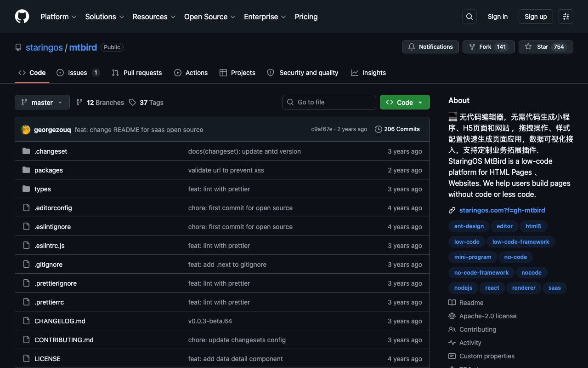Click the .gitignore file icon
The height and width of the screenshot is (368, 588).
click(x=26, y=264)
